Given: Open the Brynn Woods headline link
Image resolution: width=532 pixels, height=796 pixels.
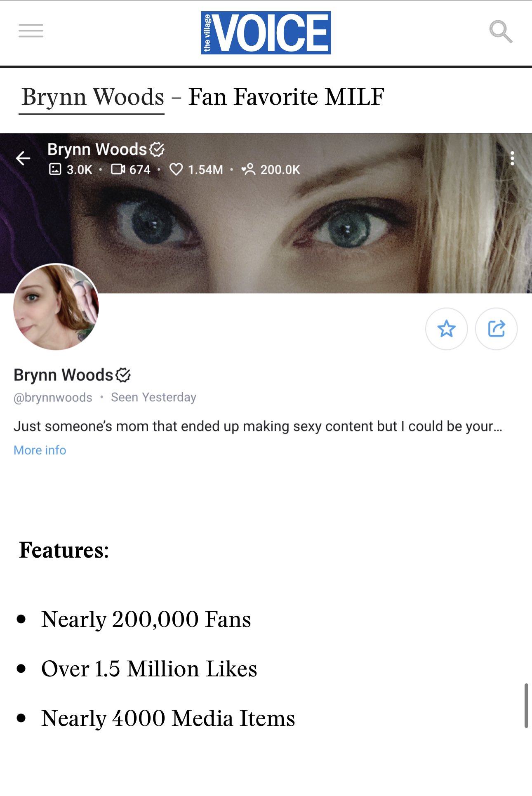Looking at the screenshot, I should coord(93,97).
